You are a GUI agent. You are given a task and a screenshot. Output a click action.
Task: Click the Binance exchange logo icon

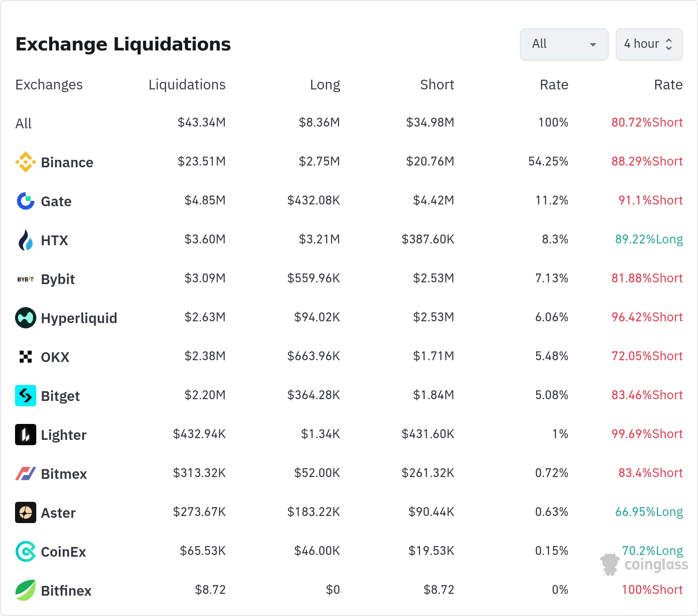point(26,162)
